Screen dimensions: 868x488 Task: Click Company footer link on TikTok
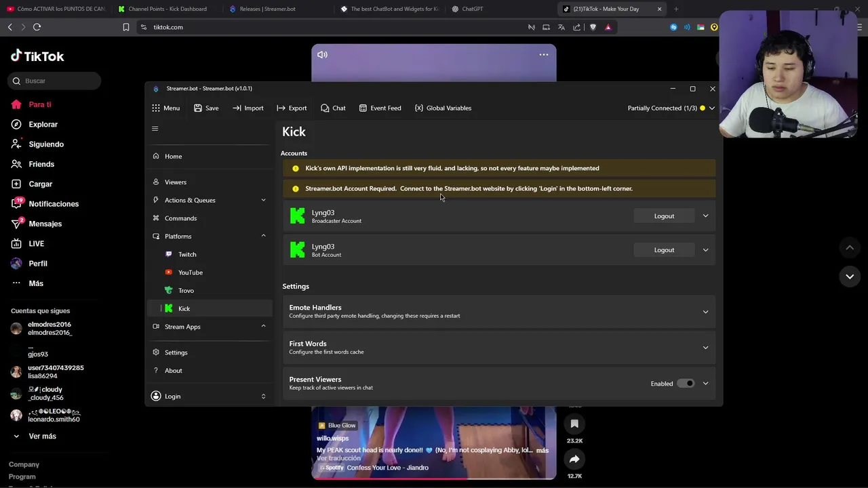click(24, 464)
